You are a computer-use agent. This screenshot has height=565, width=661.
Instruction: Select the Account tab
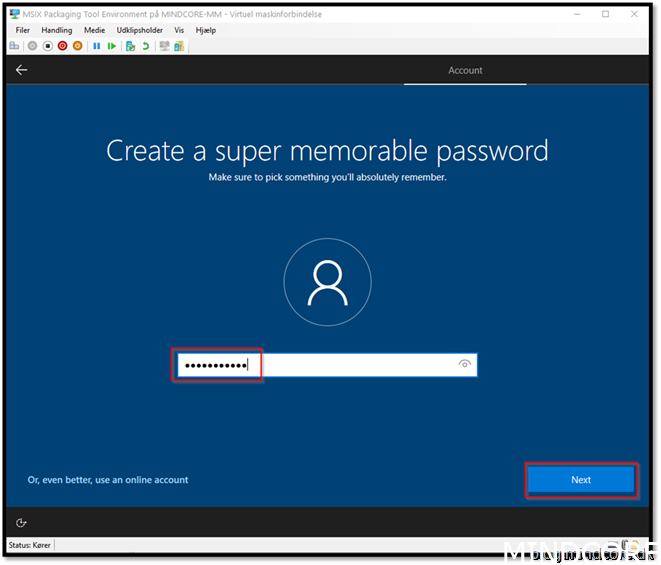(x=465, y=70)
